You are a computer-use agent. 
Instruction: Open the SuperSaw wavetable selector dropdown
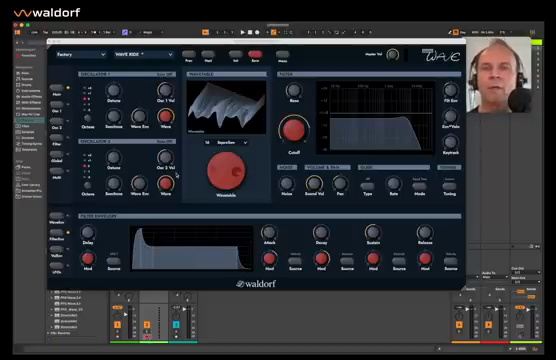(226, 142)
